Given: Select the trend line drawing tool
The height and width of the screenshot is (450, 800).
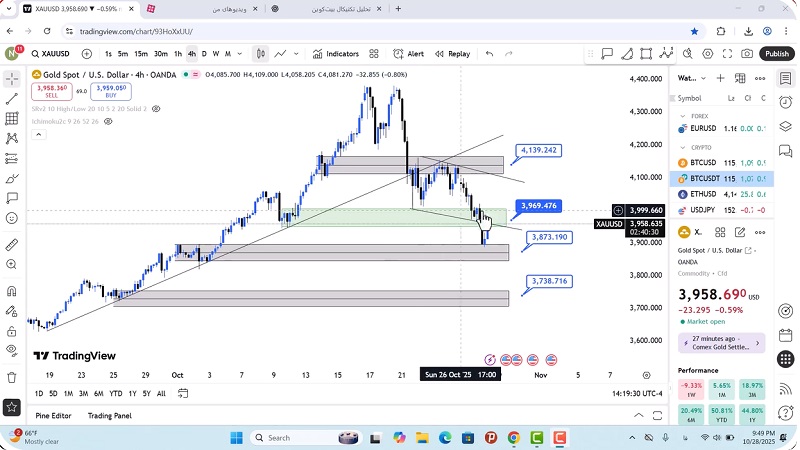Looking at the screenshot, I should [x=12, y=99].
